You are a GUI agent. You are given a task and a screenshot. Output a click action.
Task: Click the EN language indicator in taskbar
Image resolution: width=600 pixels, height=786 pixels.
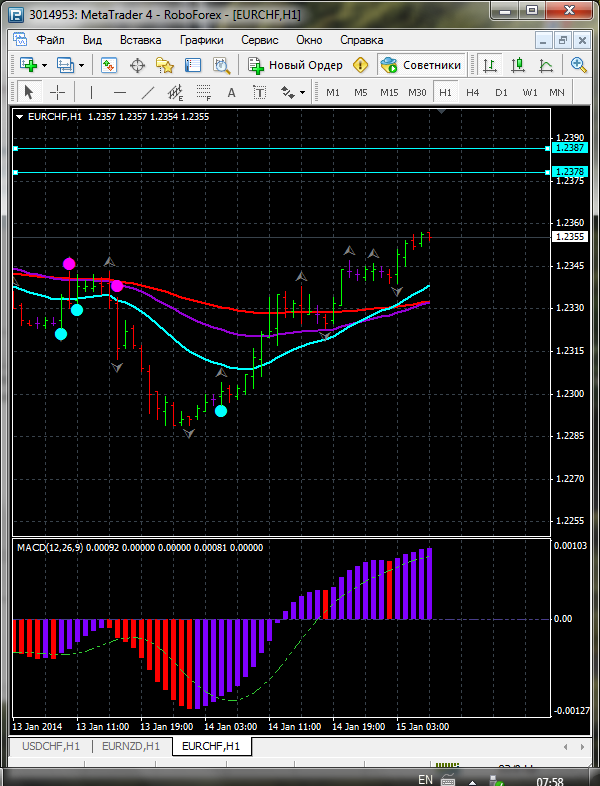tap(425, 779)
